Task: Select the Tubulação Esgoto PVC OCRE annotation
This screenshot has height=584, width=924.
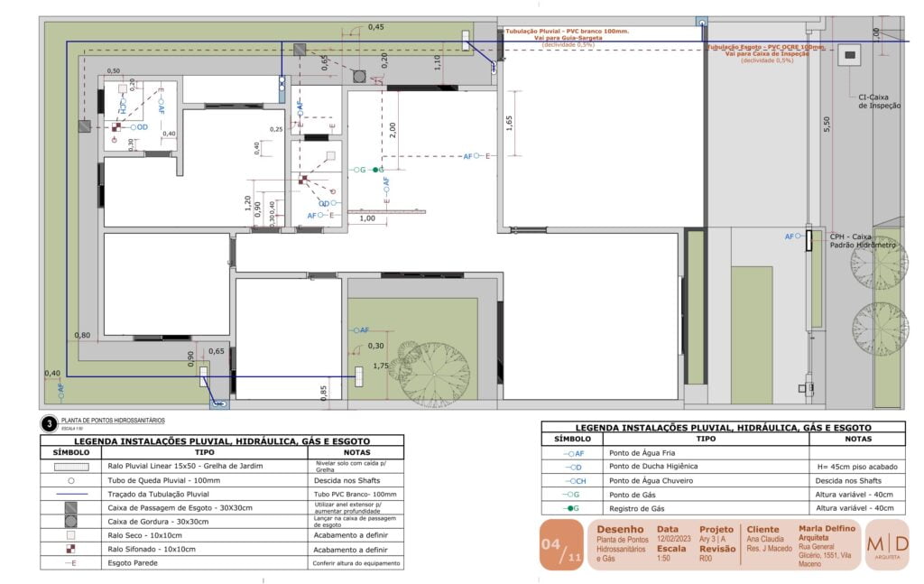Action: [x=765, y=50]
